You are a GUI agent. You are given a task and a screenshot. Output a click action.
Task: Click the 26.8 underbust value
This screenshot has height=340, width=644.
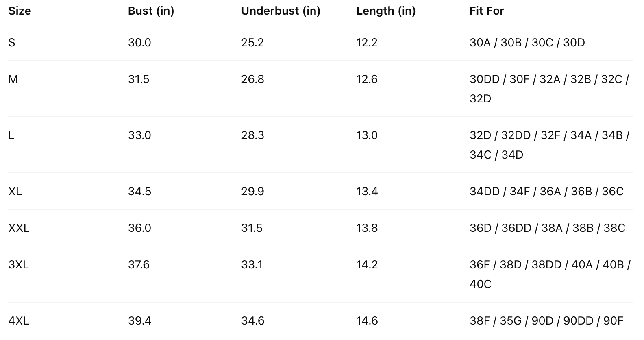[x=252, y=79]
